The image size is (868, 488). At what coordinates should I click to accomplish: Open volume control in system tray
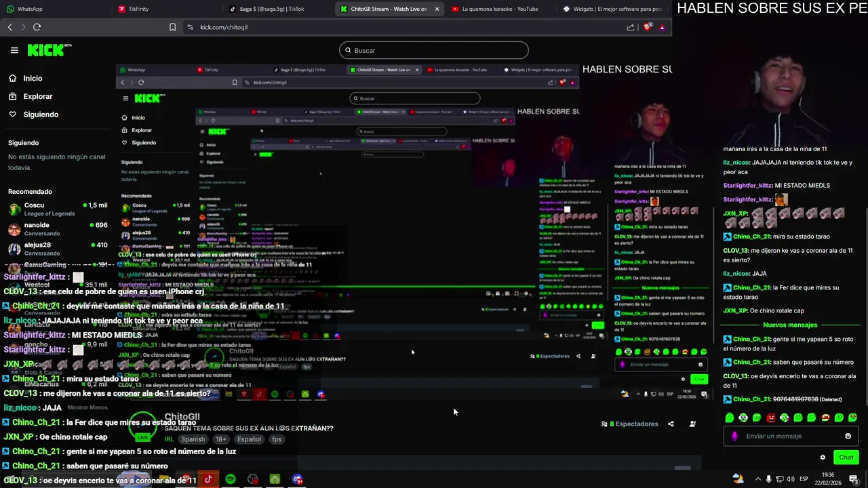pyautogui.click(x=790, y=479)
